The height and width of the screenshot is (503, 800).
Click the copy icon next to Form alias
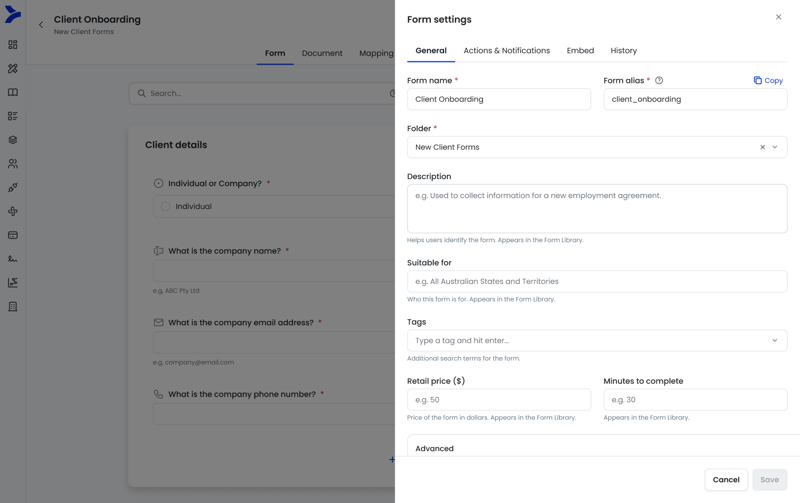point(758,80)
